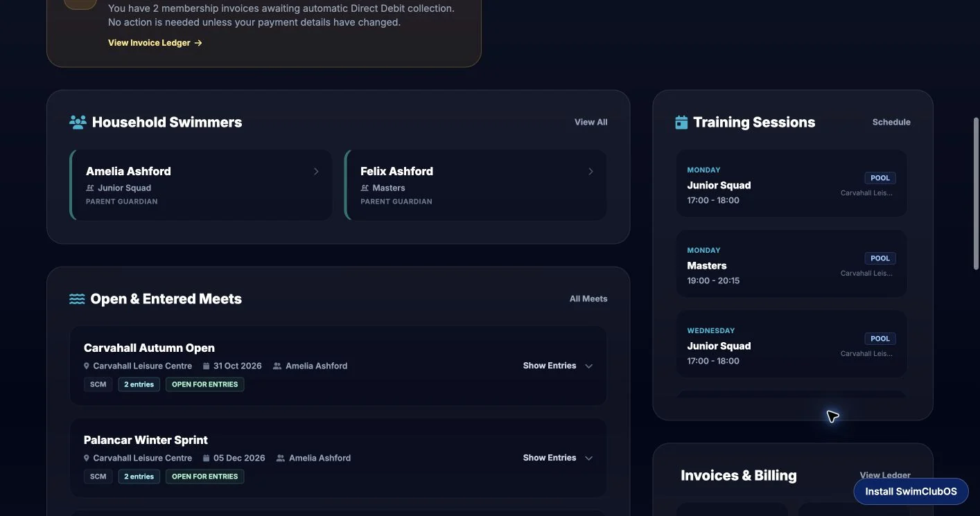Click the SCM tag on Palancar Winter Sprint
Image resolution: width=980 pixels, height=516 pixels.
[98, 477]
